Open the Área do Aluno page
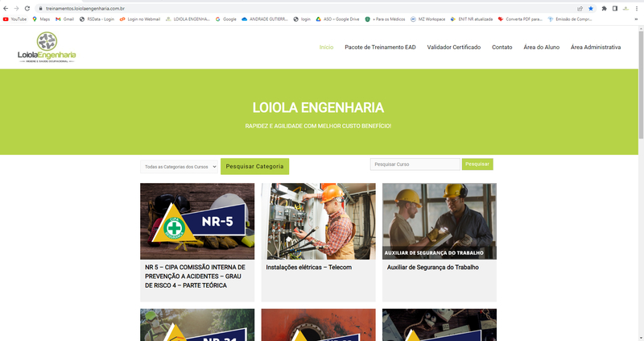Image resolution: width=644 pixels, height=341 pixels. pyautogui.click(x=542, y=48)
